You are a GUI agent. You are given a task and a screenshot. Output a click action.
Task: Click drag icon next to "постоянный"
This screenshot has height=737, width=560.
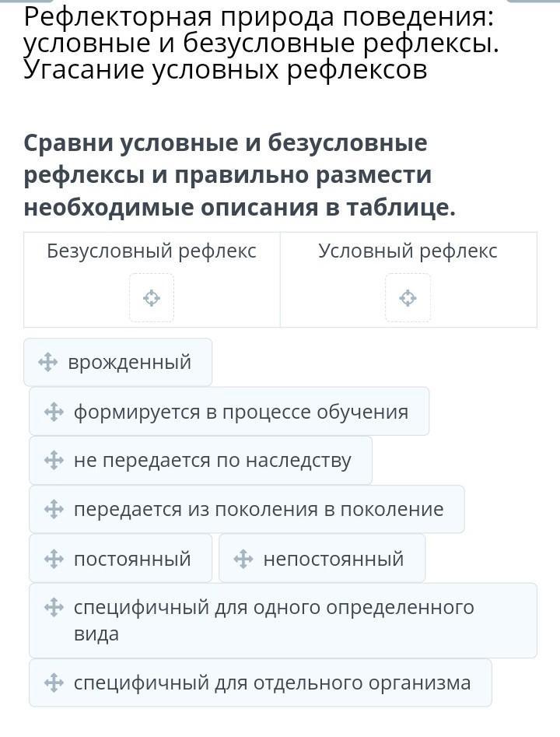point(54,559)
